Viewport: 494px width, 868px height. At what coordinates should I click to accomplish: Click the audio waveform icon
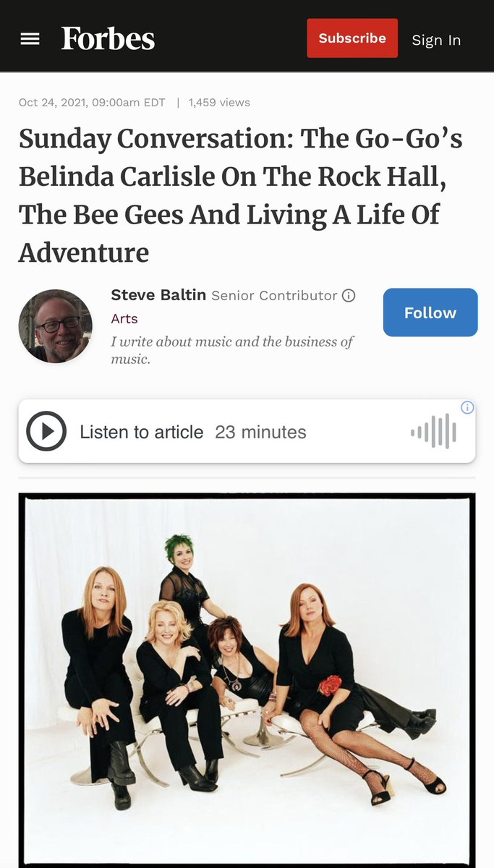434,432
